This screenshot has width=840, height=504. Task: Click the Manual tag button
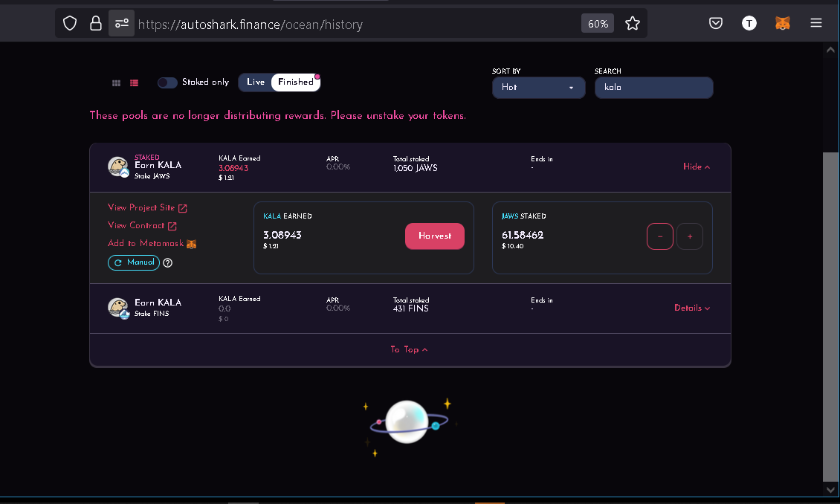134,262
